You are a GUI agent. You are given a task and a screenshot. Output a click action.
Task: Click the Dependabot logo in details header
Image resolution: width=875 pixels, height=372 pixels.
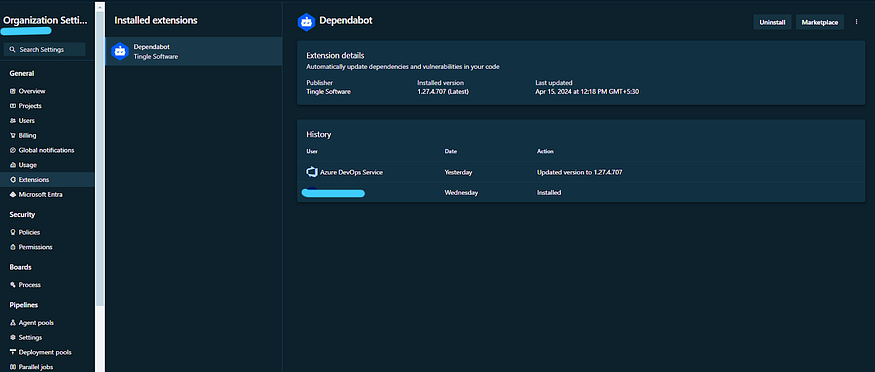point(306,21)
